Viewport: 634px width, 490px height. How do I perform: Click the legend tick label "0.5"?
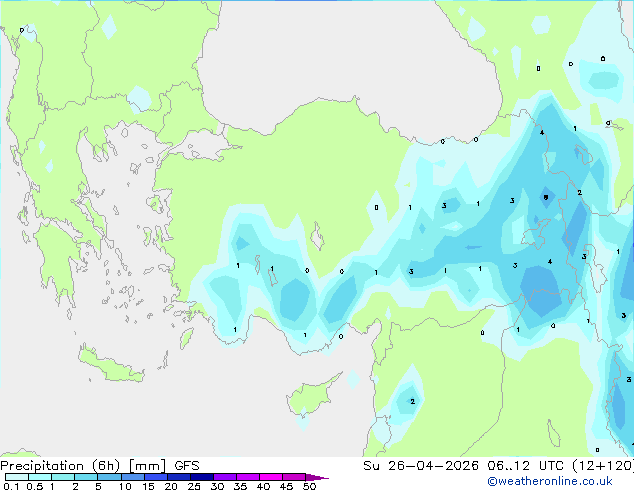35,486
